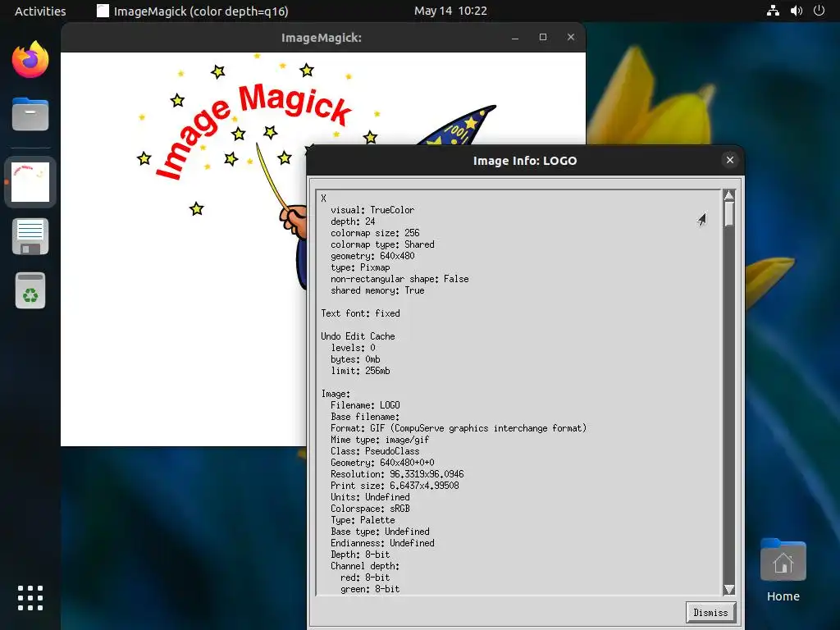The width and height of the screenshot is (840, 630).
Task: Open the Home folder desktop icon
Action: pos(783,570)
